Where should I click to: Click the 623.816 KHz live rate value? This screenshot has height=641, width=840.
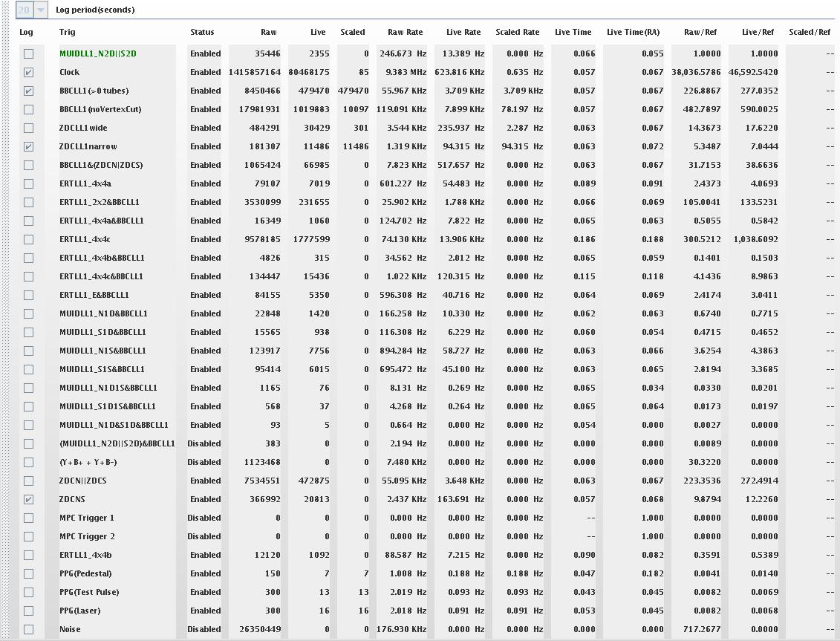pos(459,72)
